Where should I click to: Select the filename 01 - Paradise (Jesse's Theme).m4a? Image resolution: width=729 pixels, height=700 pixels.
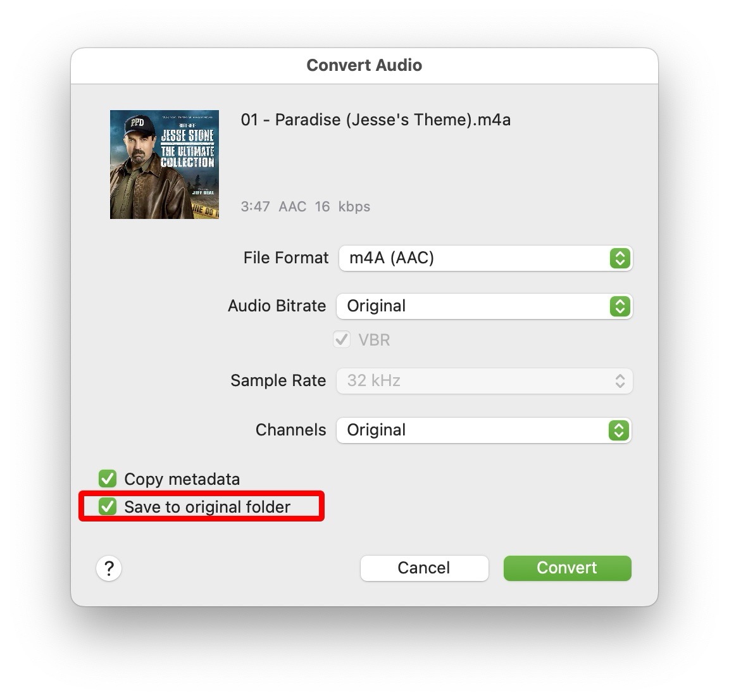[376, 120]
